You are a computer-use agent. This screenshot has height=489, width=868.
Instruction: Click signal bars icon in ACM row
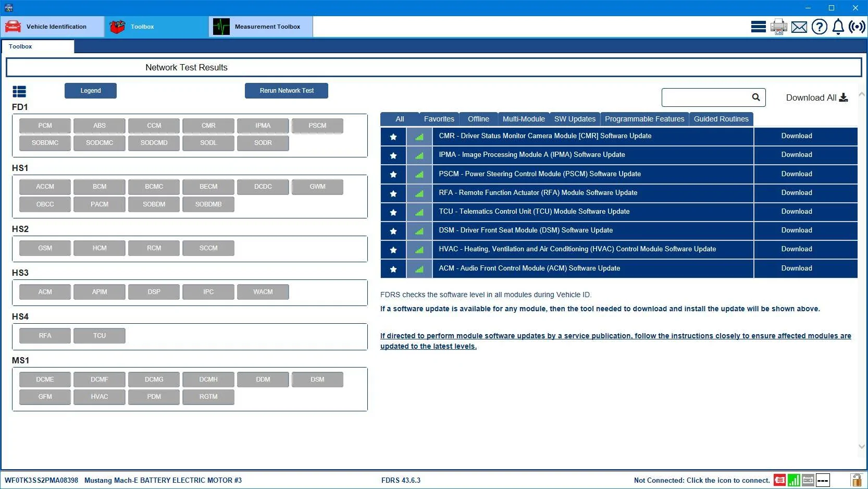pyautogui.click(x=419, y=269)
